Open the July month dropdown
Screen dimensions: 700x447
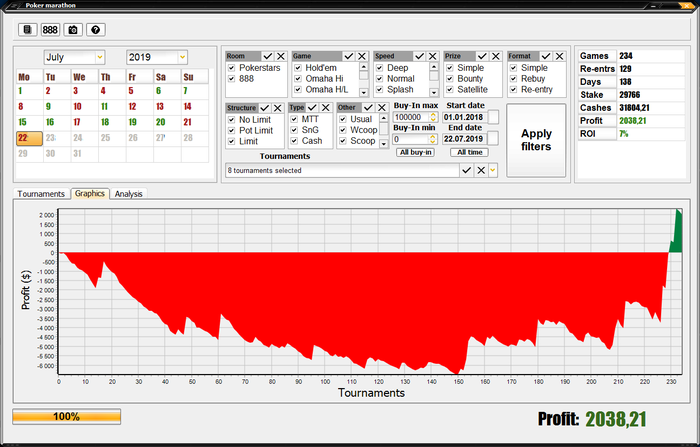tap(100, 57)
